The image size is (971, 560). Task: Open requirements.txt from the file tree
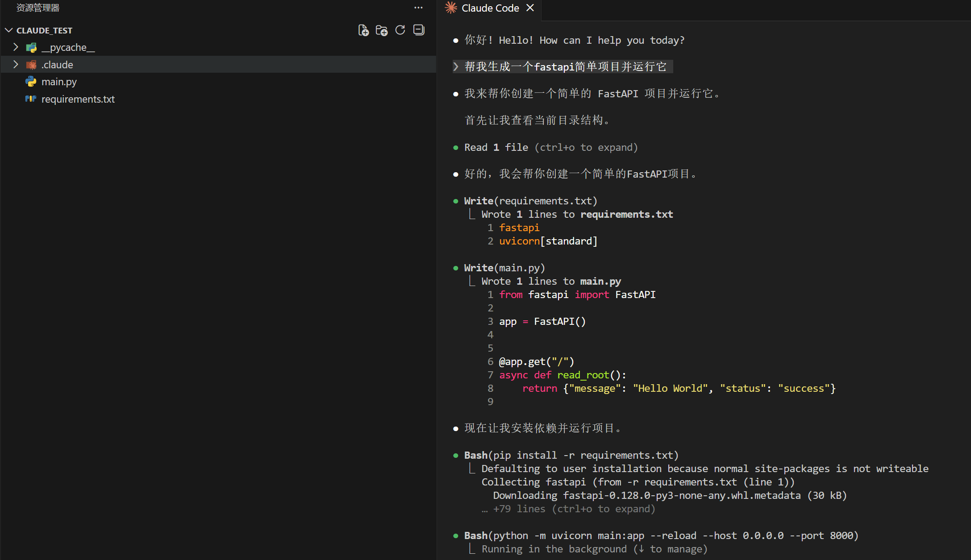[x=78, y=99]
